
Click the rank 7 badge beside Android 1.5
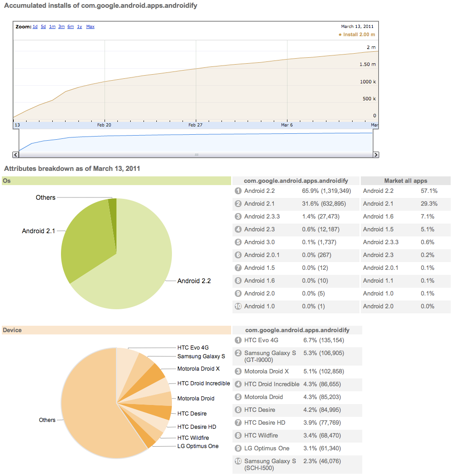click(x=239, y=268)
